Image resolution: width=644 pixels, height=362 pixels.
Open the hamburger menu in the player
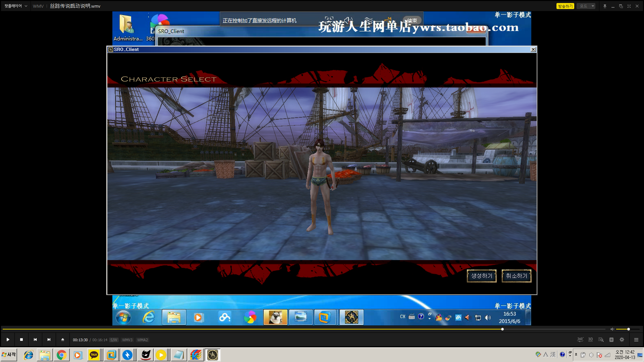(636, 340)
